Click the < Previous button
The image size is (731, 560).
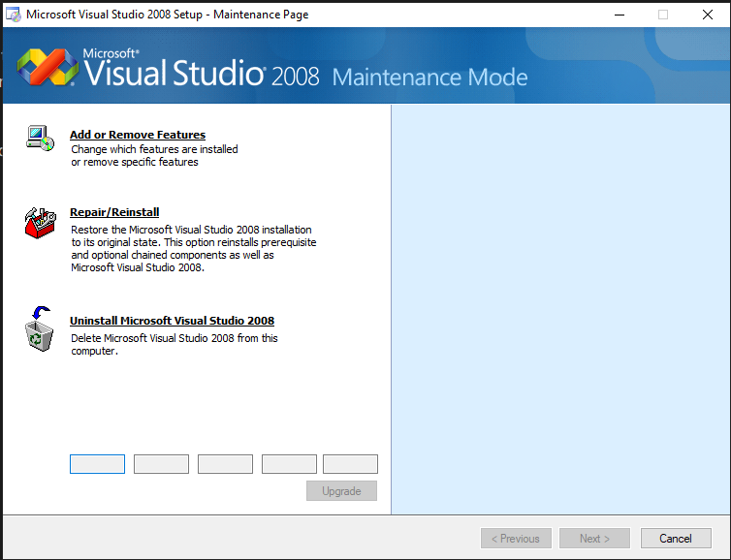tap(516, 539)
